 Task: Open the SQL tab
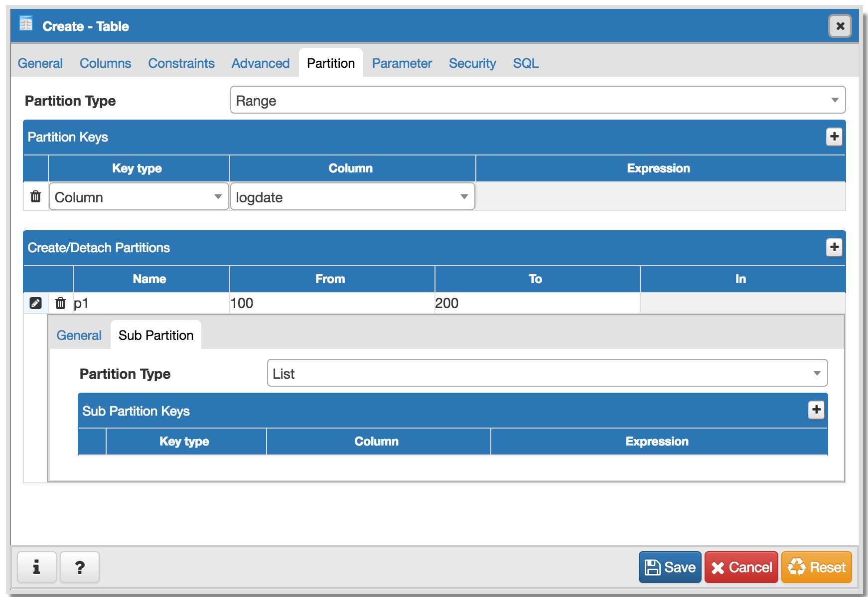tap(526, 63)
